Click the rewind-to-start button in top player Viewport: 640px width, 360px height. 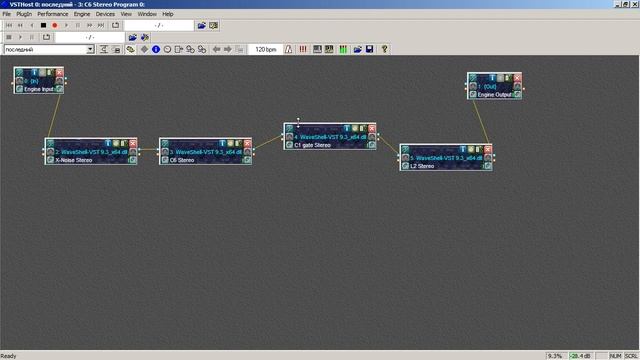9,25
